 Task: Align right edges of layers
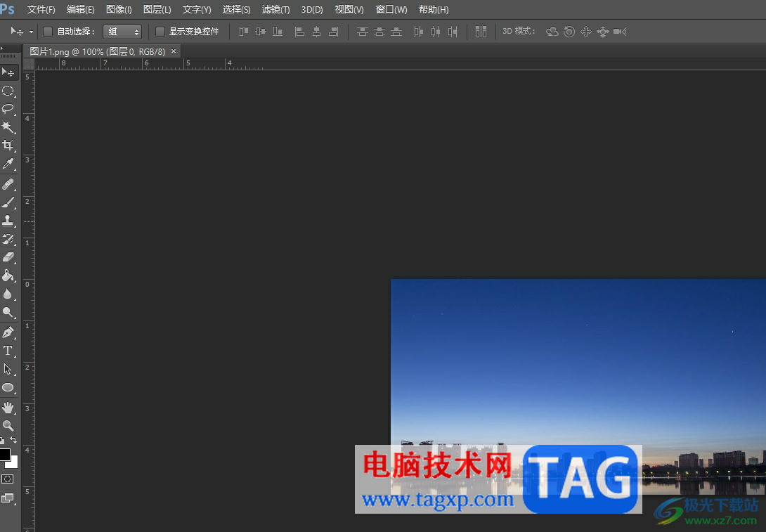[334, 32]
